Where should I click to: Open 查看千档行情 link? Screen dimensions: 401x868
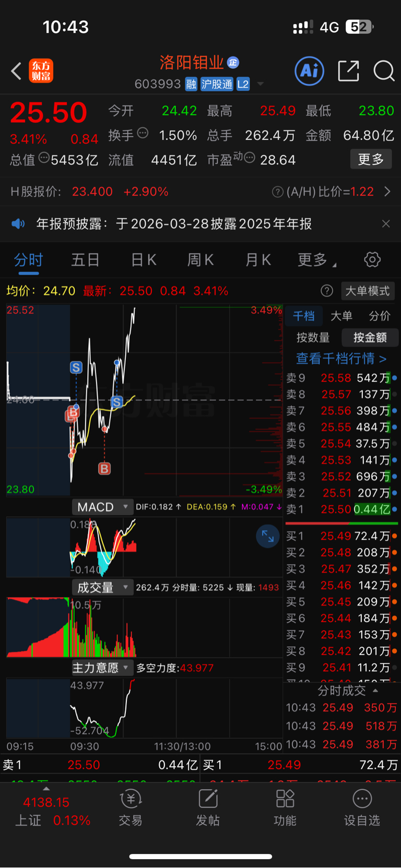pyautogui.click(x=341, y=359)
